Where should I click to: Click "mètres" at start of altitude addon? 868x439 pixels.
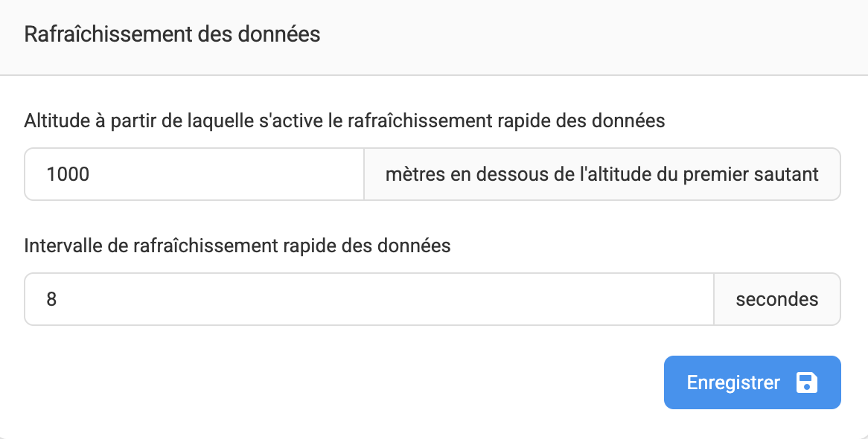(411, 175)
